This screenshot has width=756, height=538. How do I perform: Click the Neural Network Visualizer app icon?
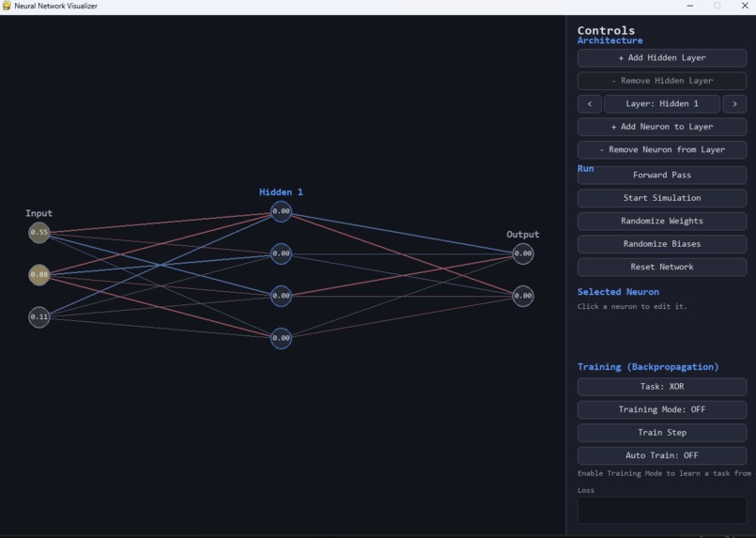coord(7,6)
